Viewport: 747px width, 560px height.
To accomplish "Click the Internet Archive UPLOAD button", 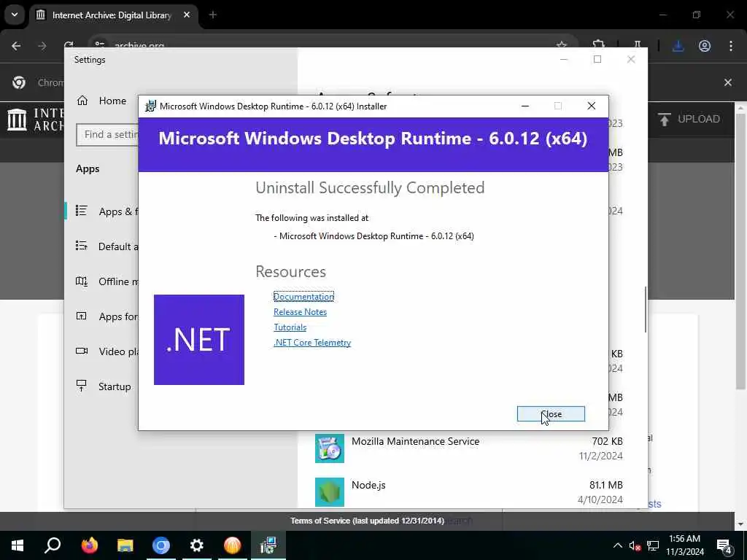I will [x=689, y=119].
